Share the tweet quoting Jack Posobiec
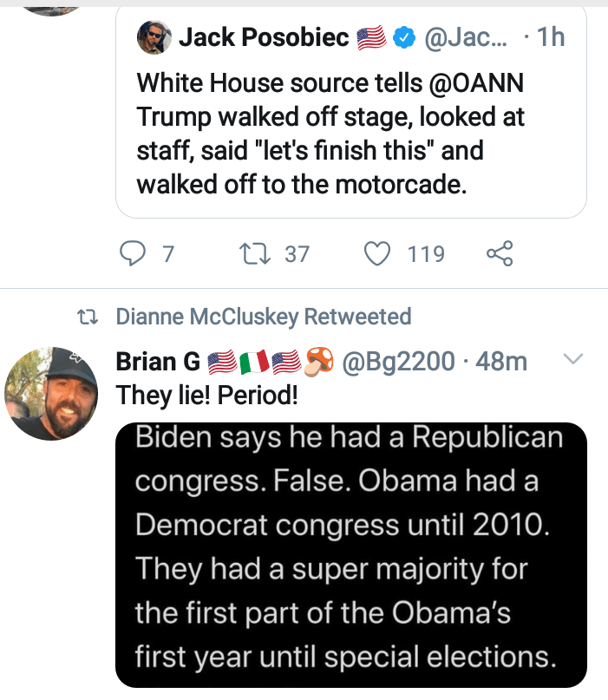The image size is (608, 700). tap(500, 253)
